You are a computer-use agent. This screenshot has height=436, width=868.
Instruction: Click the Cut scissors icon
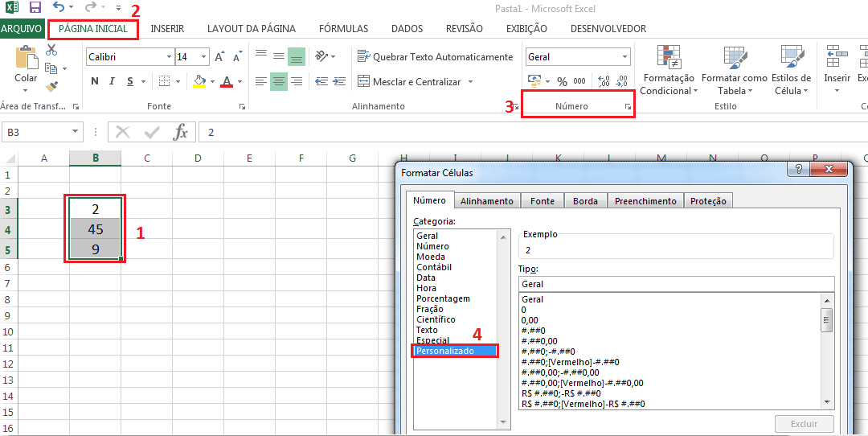(52, 50)
